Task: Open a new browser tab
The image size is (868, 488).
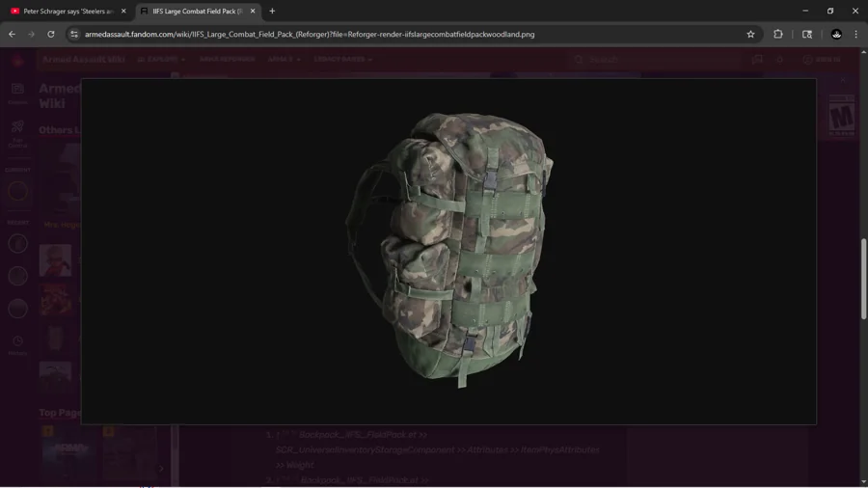Action: point(272,11)
